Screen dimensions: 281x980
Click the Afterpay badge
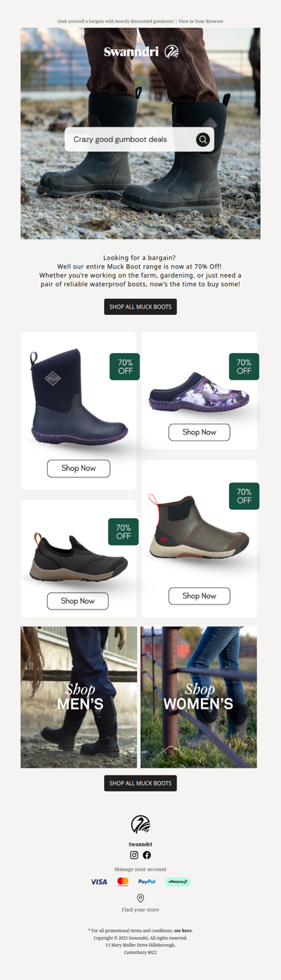[x=178, y=882]
